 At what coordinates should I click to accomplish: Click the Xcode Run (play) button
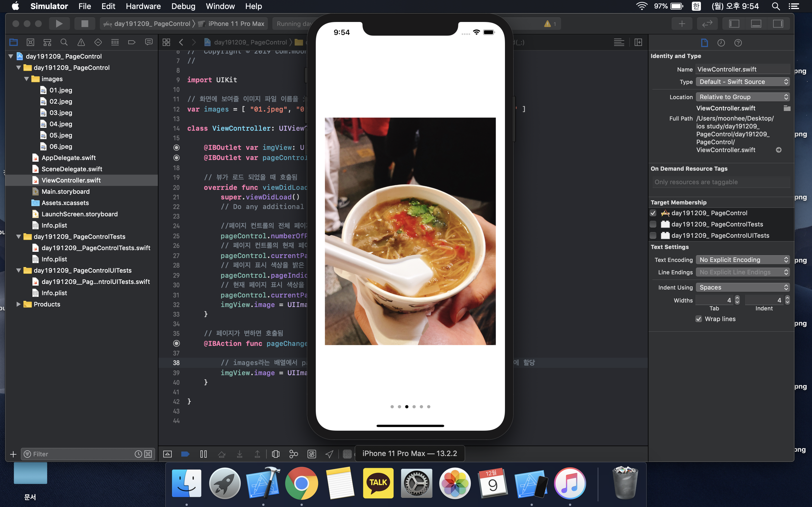coord(59,23)
